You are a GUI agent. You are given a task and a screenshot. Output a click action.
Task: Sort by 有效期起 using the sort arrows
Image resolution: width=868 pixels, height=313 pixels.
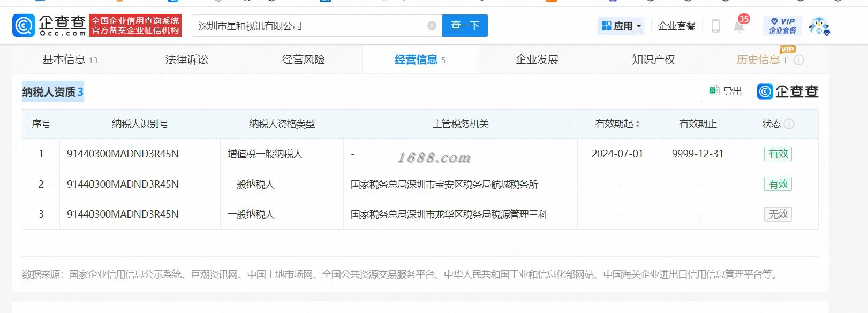point(638,124)
